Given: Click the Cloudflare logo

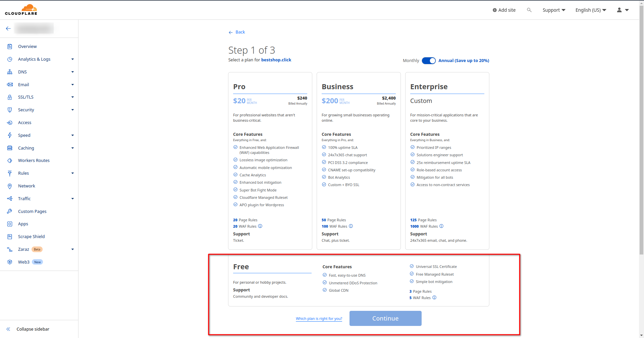Looking at the screenshot, I should click(x=21, y=10).
